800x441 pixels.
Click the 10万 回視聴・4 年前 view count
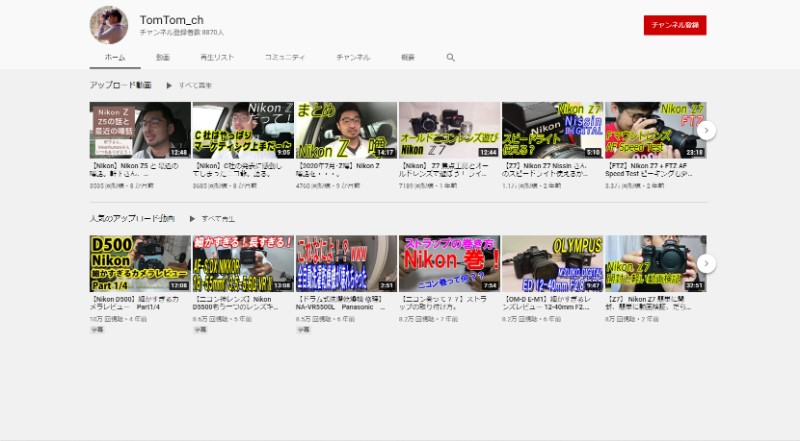click(x=118, y=319)
